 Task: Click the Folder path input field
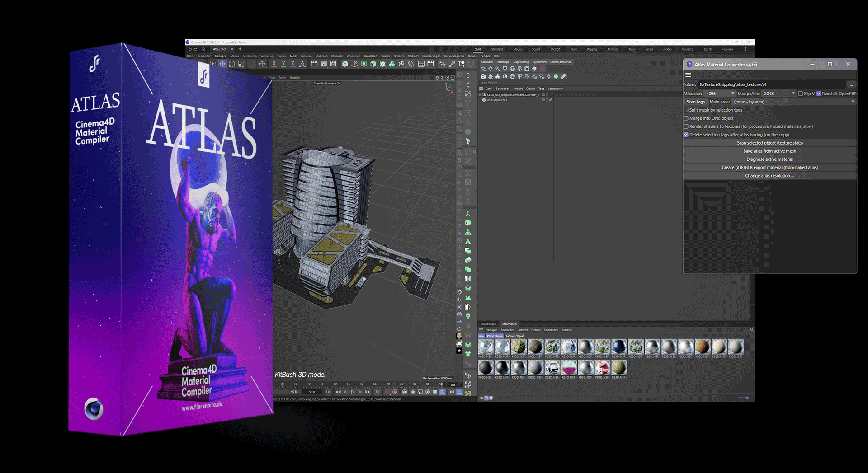(771, 84)
